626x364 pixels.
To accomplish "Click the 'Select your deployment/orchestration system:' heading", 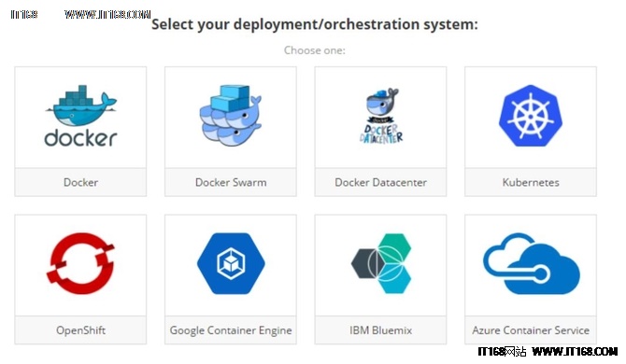I will tap(315, 24).
